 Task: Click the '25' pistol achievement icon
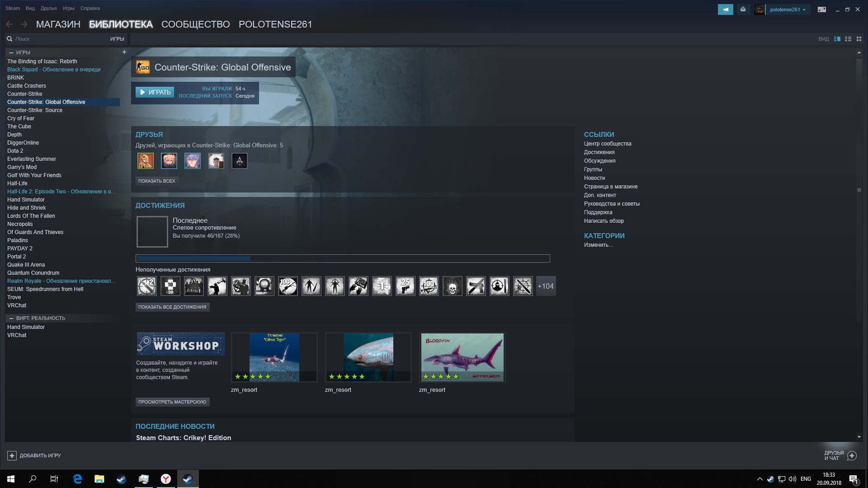tap(406, 286)
